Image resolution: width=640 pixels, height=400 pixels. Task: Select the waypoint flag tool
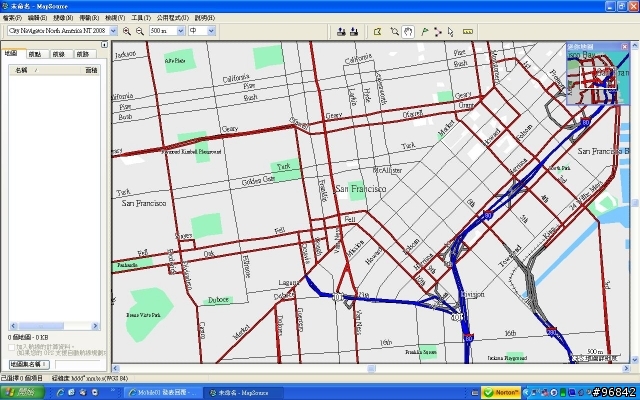click(424, 31)
